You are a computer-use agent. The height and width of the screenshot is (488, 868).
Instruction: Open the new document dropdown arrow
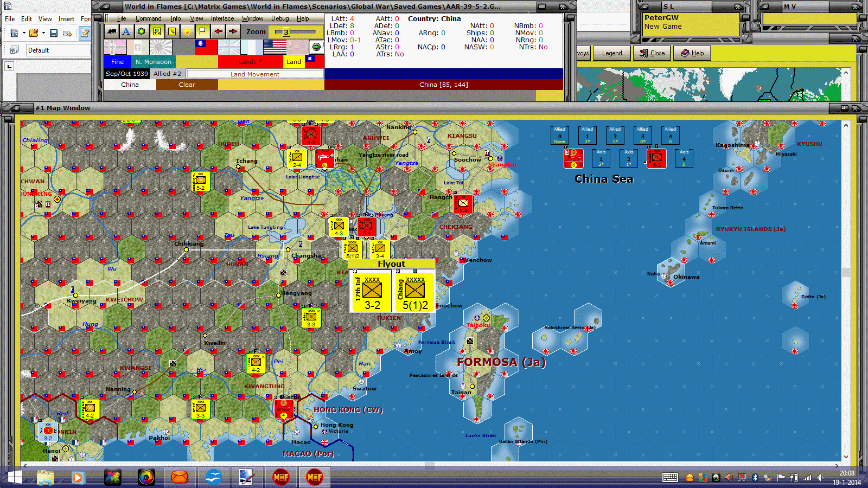(x=24, y=33)
